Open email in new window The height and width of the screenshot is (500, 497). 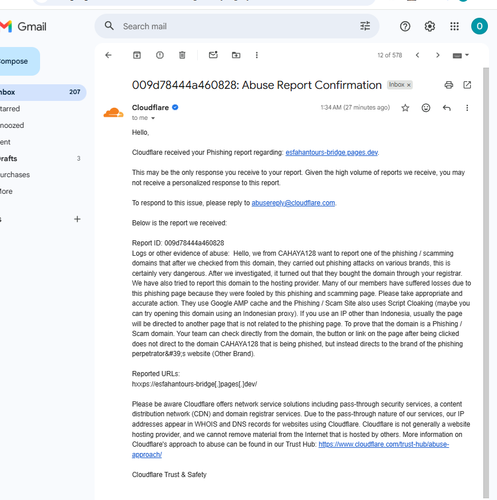point(467,85)
